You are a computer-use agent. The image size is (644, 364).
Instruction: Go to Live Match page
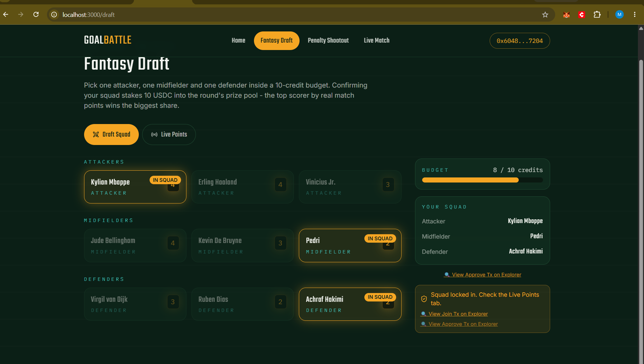pos(377,41)
